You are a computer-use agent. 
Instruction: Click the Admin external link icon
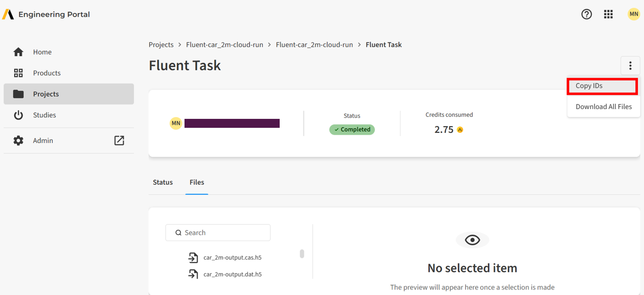[119, 140]
